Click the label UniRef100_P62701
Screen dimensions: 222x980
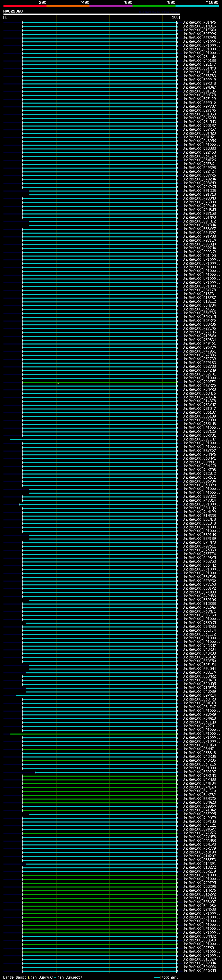[199, 374]
